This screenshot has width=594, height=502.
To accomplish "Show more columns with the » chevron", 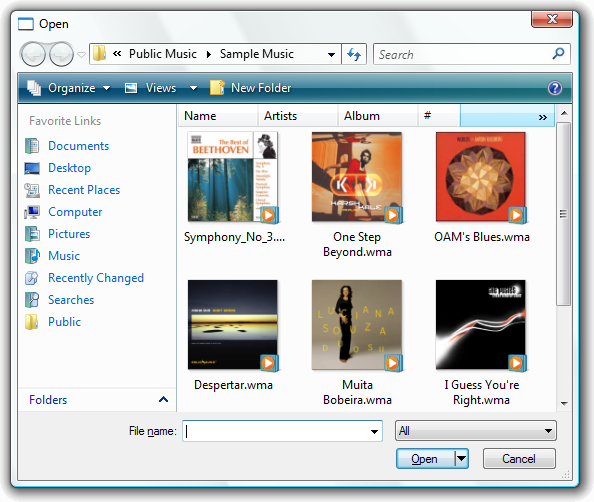I will tap(542, 117).
